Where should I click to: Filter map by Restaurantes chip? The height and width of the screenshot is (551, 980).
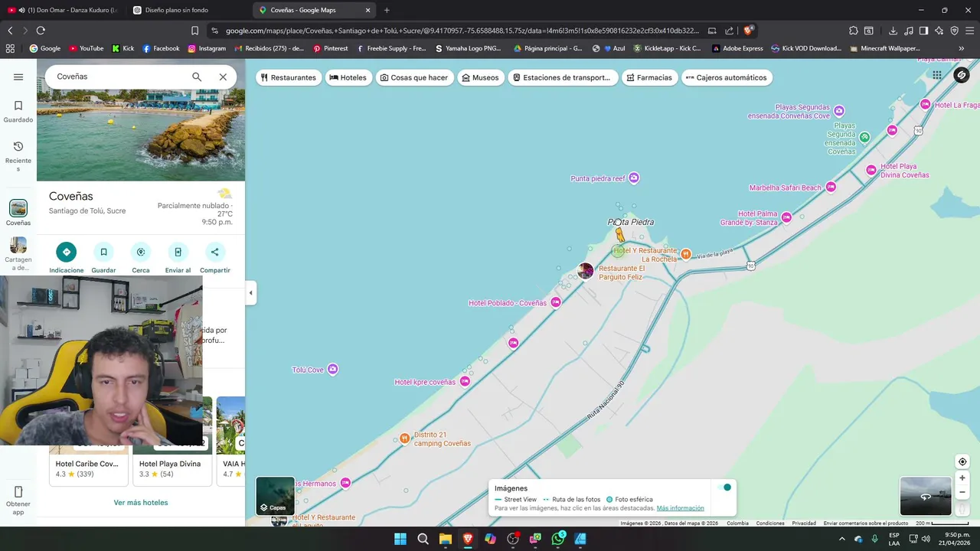coord(288,77)
